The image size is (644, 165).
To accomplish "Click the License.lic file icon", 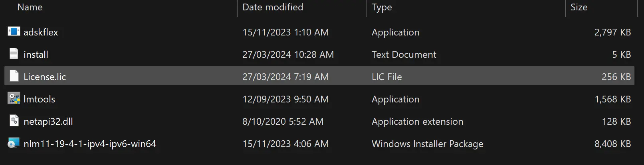I will (x=14, y=76).
